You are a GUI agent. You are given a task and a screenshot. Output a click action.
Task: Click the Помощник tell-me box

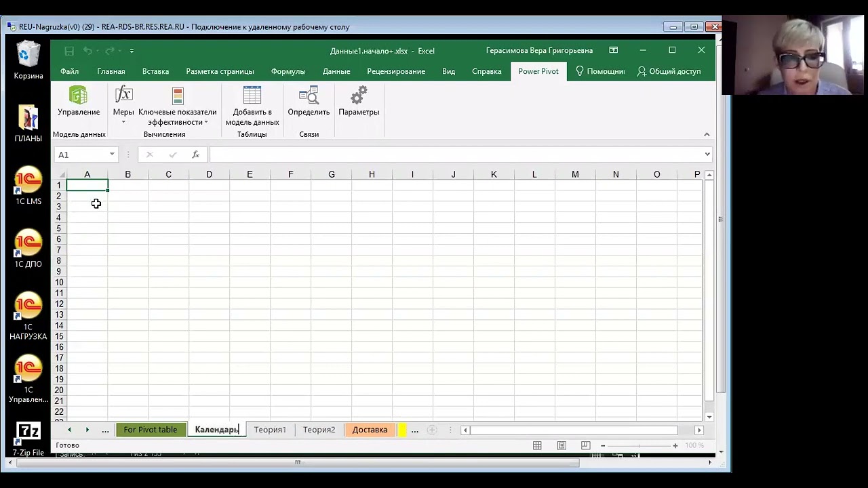[600, 71]
